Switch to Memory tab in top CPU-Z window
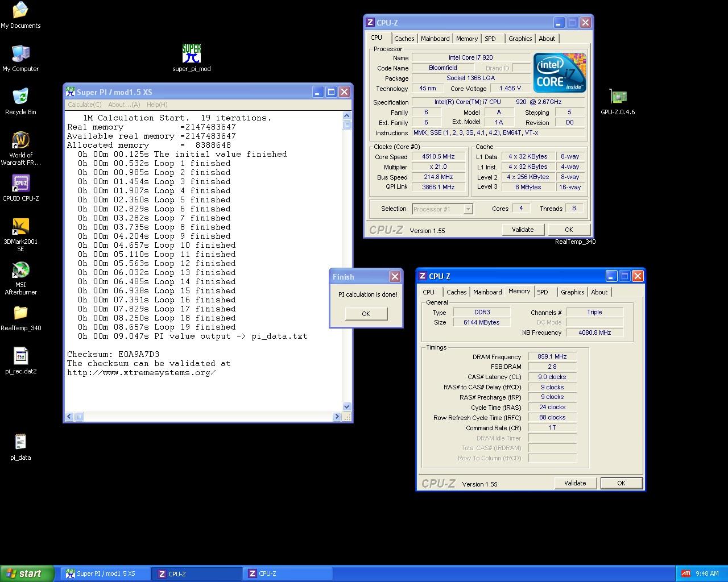The height and width of the screenshot is (582, 728). (467, 39)
